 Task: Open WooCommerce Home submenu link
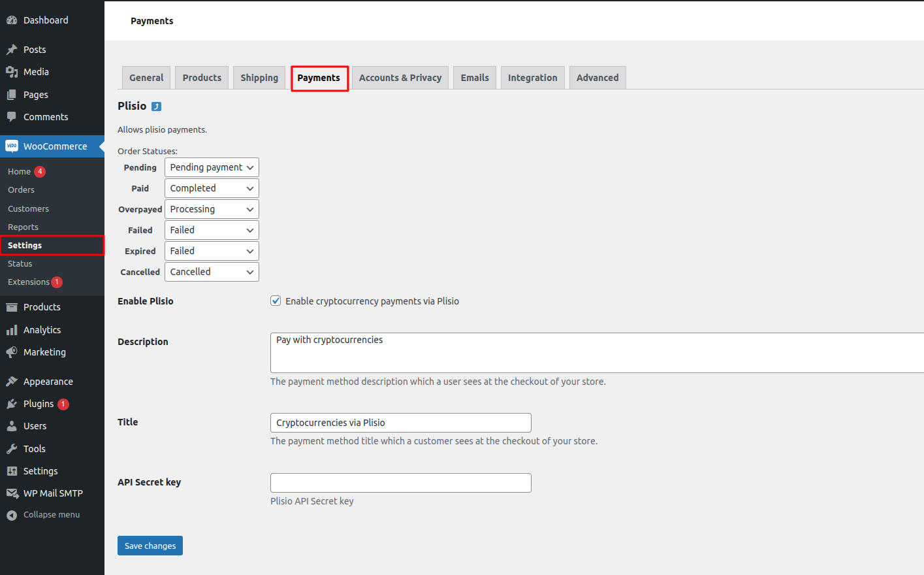coord(20,172)
